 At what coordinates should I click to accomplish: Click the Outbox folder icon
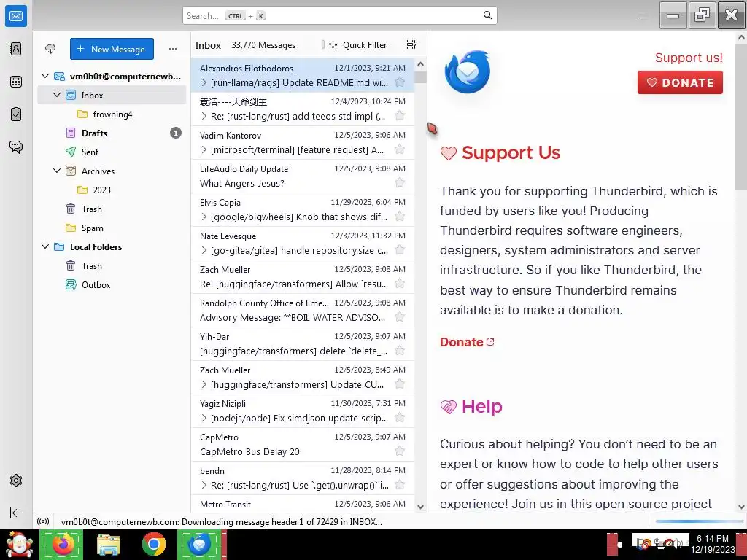coord(71,285)
